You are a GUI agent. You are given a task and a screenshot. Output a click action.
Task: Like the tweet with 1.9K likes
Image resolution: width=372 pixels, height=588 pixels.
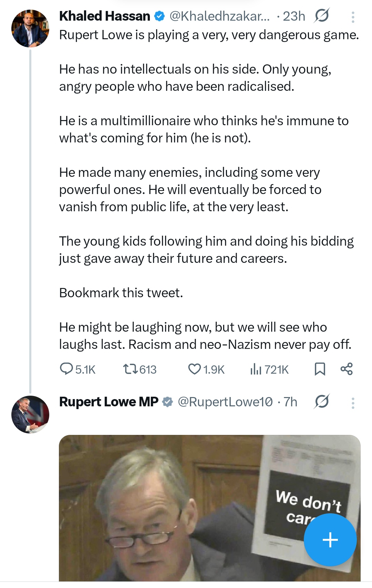[206, 369]
